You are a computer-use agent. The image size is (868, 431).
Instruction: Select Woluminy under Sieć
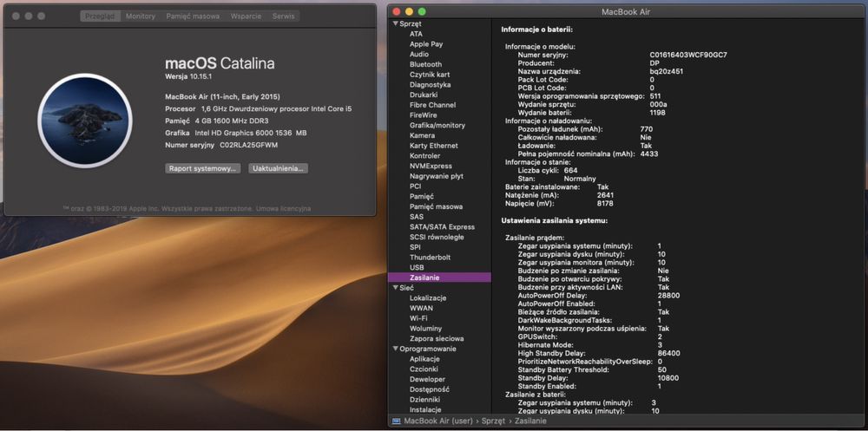pos(425,328)
